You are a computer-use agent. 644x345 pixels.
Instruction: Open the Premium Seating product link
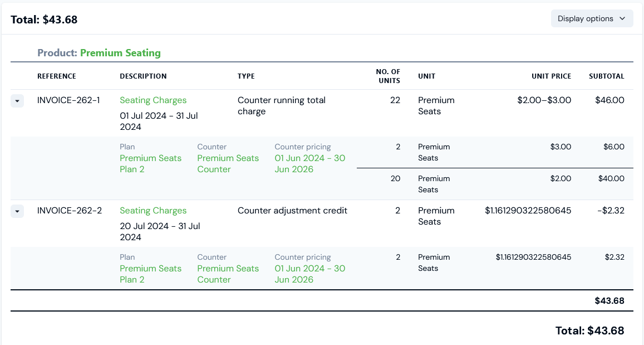pos(120,53)
